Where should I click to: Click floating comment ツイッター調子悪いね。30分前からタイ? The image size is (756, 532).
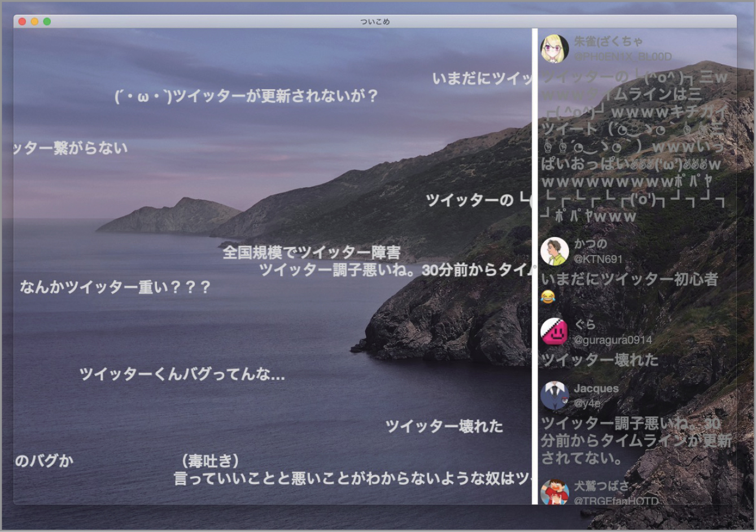click(x=395, y=270)
